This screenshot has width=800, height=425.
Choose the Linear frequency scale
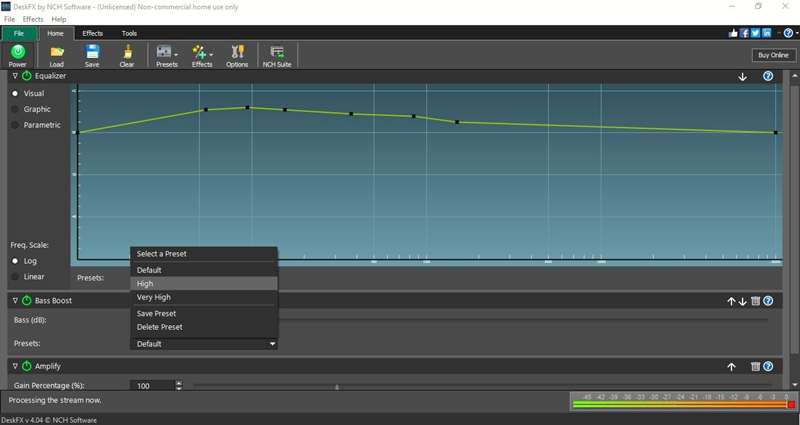tap(15, 277)
